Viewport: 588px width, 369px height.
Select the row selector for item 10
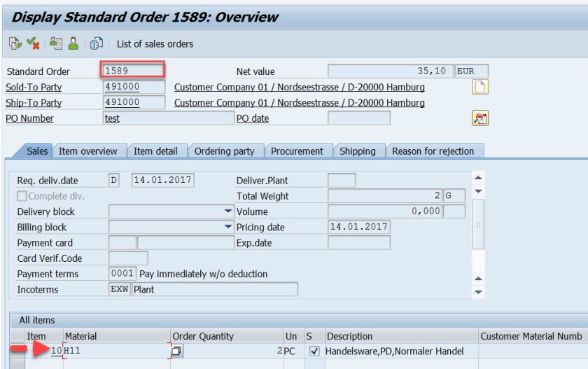point(17,351)
